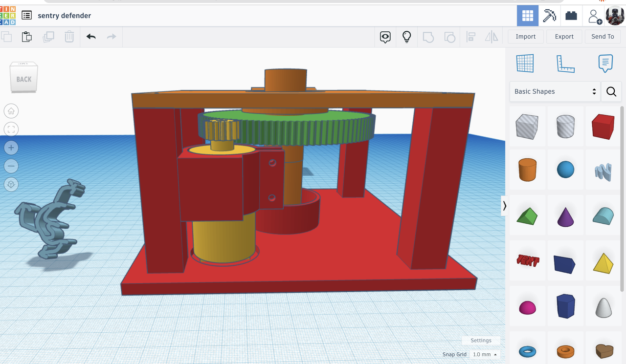Pick the magenta Half Sphere shape
This screenshot has width=626, height=364.
527,307
